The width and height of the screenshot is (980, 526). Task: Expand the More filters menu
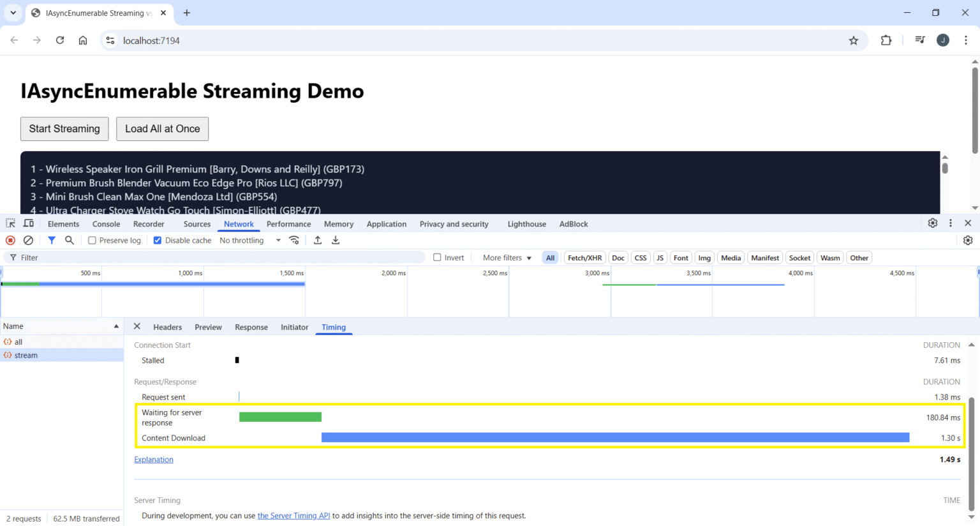click(x=505, y=257)
